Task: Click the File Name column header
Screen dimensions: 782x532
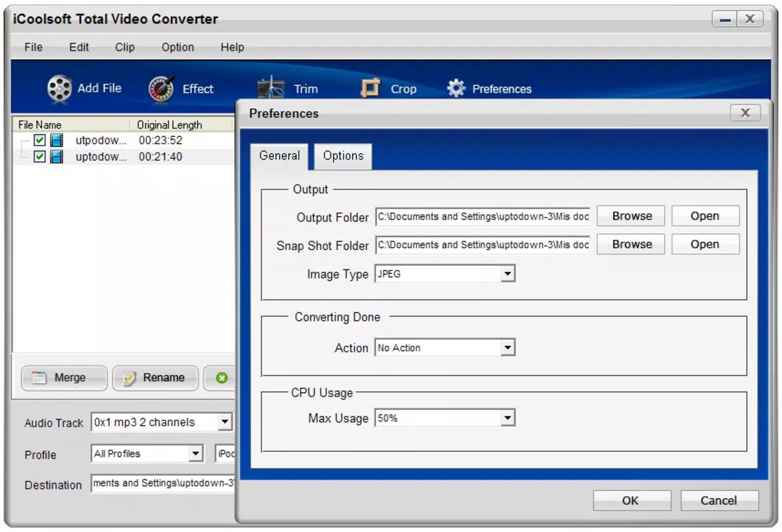Action: [71, 124]
